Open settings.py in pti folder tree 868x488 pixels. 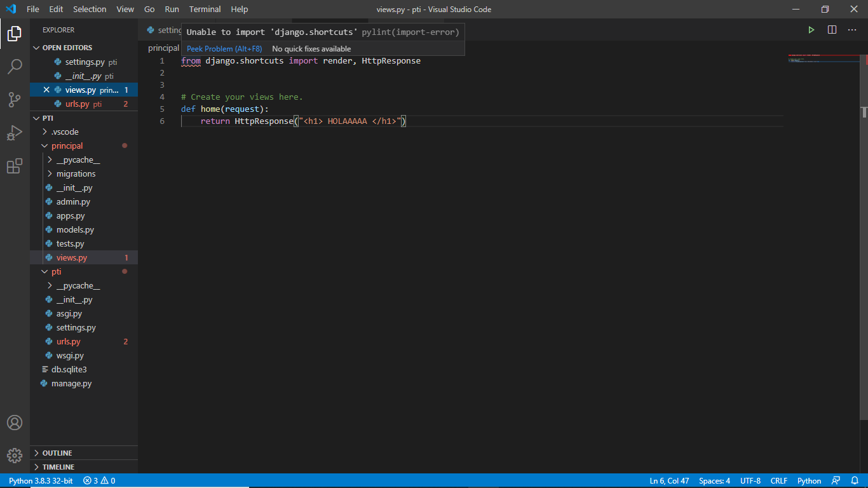pyautogui.click(x=84, y=327)
